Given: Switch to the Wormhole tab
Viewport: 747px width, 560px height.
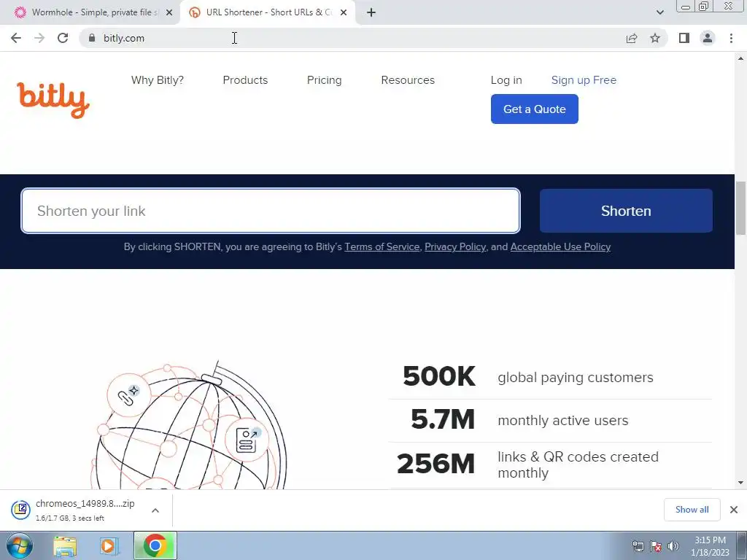Looking at the screenshot, I should [x=90, y=12].
